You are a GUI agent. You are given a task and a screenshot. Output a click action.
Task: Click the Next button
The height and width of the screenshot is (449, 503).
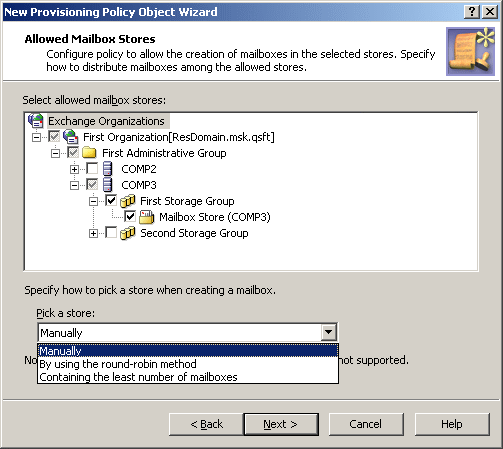[281, 424]
